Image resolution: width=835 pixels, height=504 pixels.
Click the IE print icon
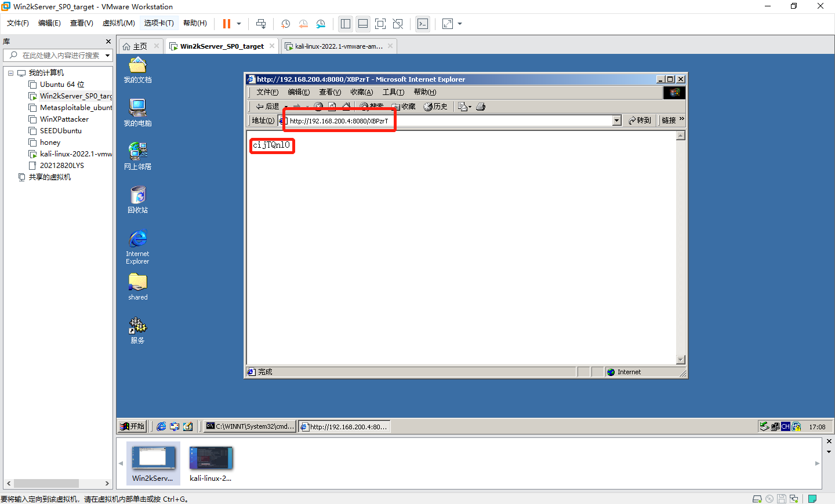pyautogui.click(x=481, y=107)
